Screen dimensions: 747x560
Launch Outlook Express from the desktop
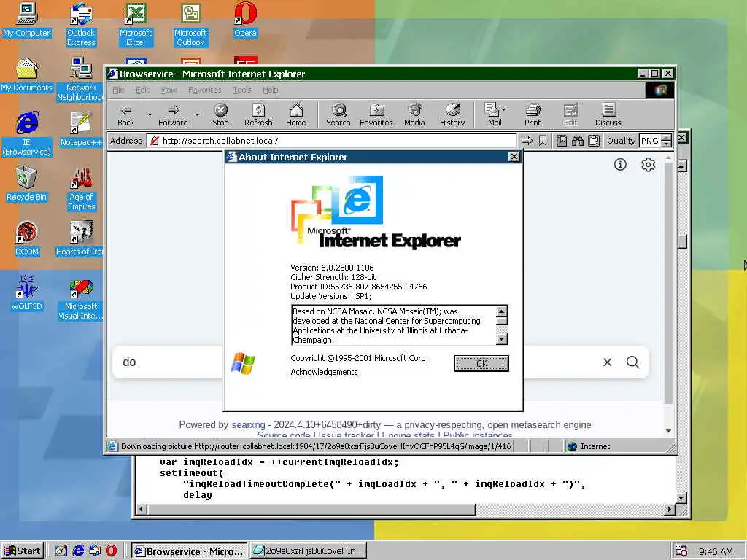(x=81, y=25)
